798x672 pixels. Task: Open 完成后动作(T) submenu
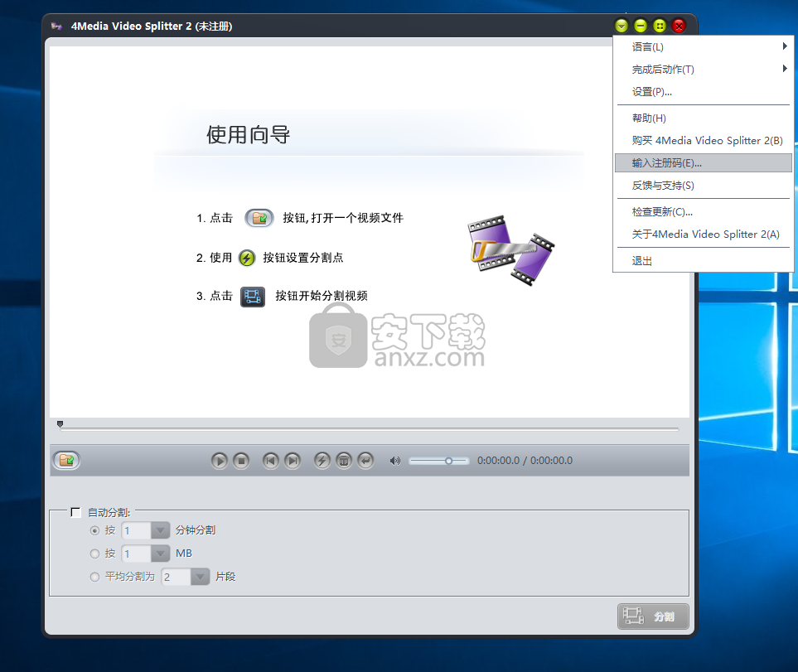(x=704, y=69)
